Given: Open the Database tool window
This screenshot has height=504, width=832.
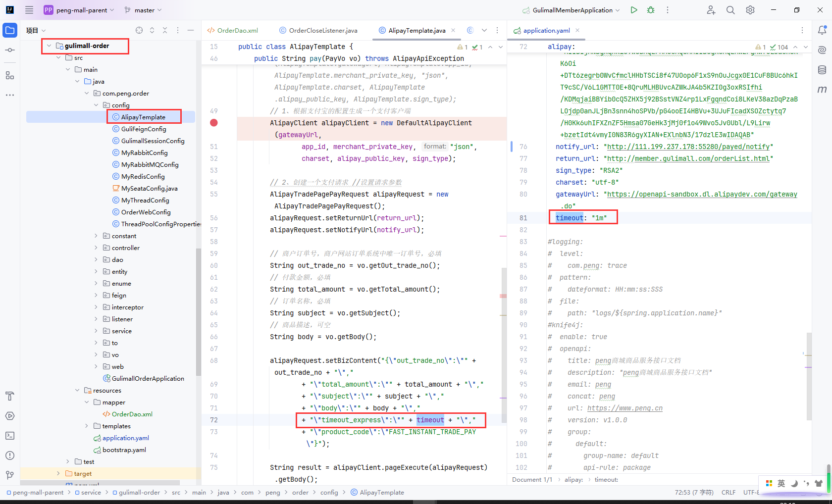Looking at the screenshot, I should pos(822,70).
